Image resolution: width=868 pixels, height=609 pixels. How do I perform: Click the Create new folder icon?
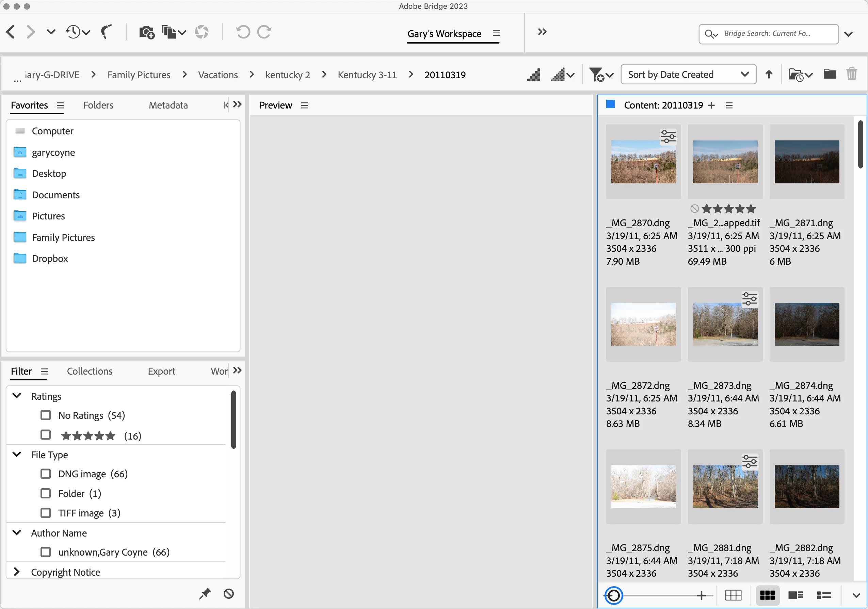click(830, 75)
